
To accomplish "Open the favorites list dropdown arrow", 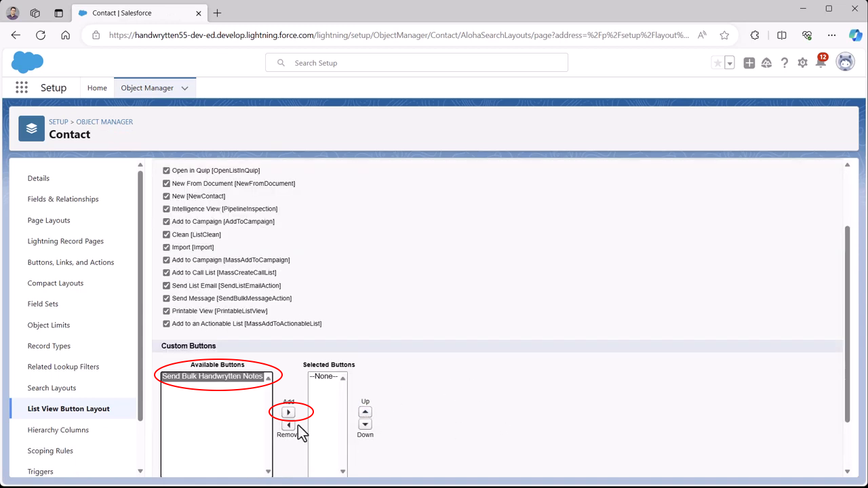I will tap(730, 63).
